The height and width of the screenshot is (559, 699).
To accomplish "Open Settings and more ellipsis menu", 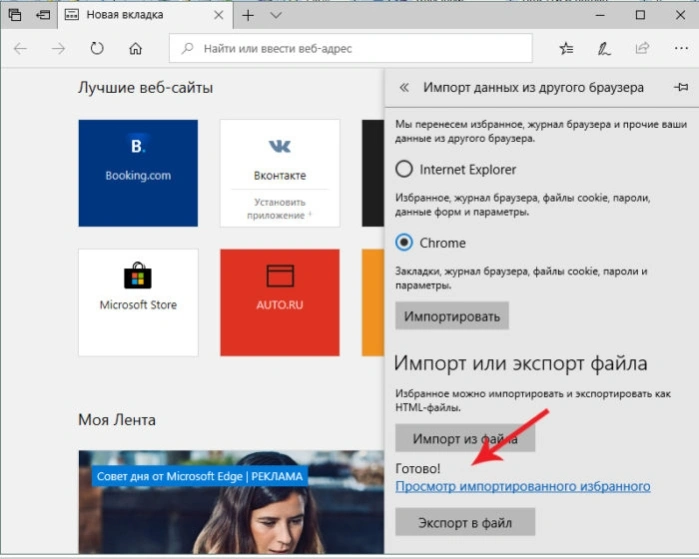I will pos(681,48).
